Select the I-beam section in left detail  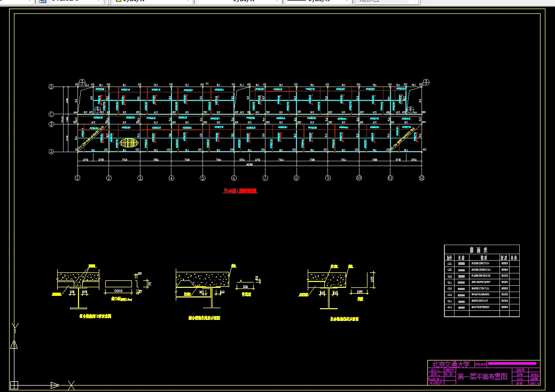click(x=79, y=297)
